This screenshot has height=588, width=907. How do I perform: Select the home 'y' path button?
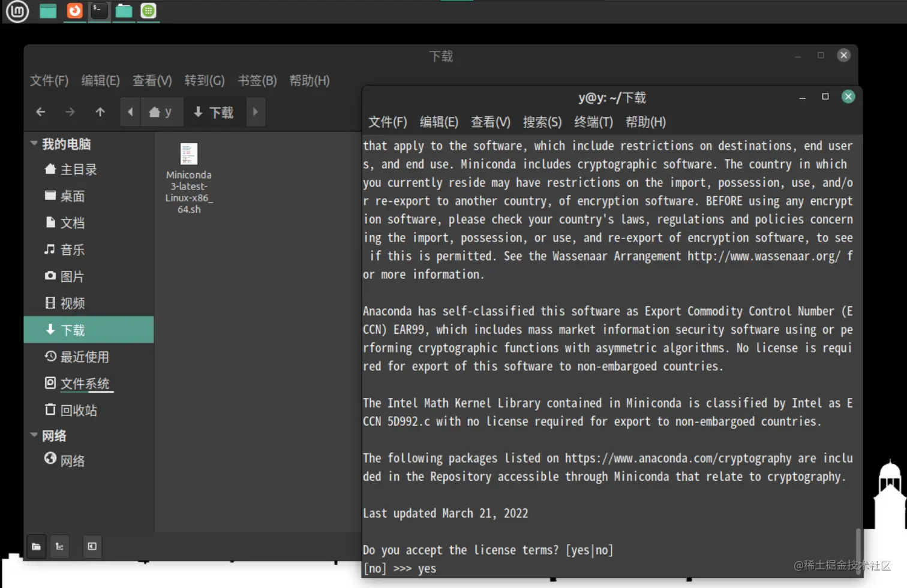[x=161, y=112]
